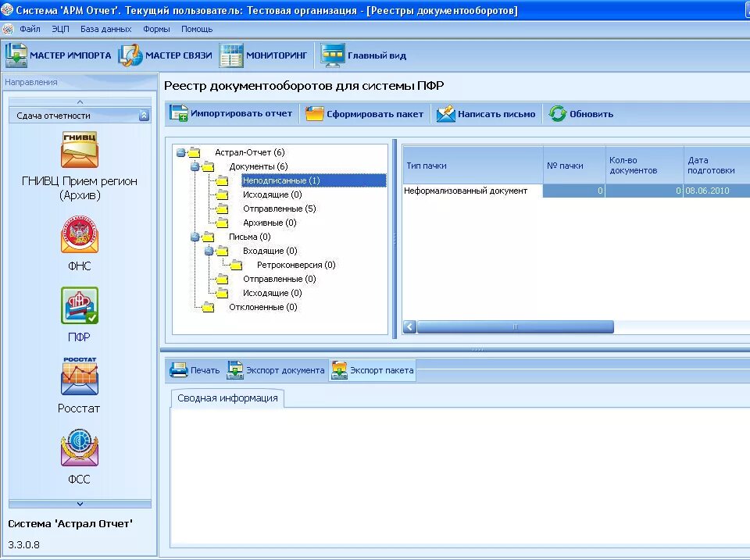Image resolution: width=750 pixels, height=560 pixels.
Task: Click the Экспорт пакета icon
Action: click(x=339, y=370)
